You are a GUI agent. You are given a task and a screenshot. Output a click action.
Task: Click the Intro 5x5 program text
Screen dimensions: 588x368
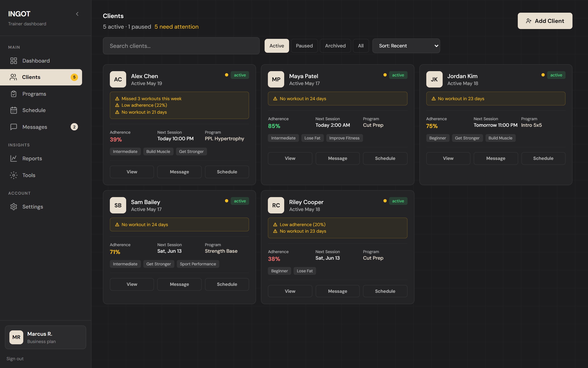coord(531,125)
